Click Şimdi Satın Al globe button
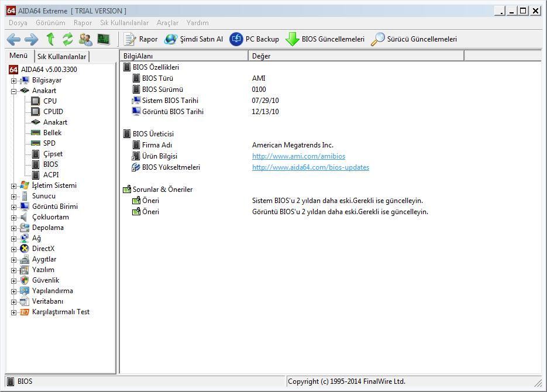The image size is (547, 392). tap(194, 39)
